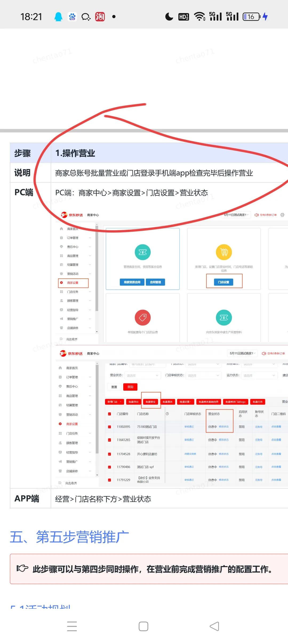Viewport: 288px width, 644px height.
Task: Click the red 批量修改门店logo button
Action: tap(235, 402)
